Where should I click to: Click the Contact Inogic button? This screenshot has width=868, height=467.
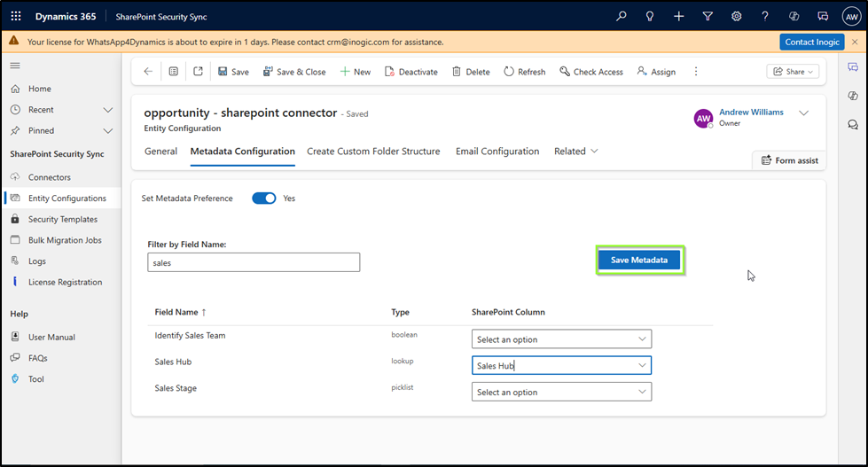(x=812, y=42)
